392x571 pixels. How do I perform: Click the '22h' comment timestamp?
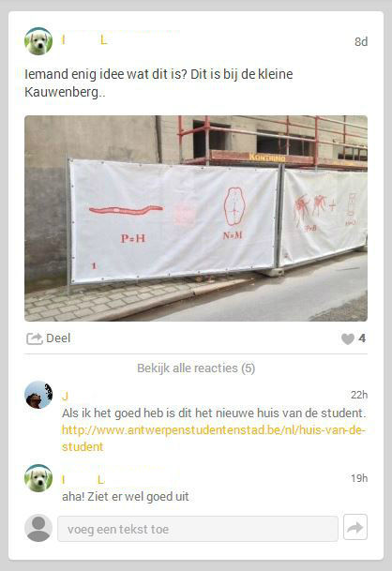click(359, 395)
